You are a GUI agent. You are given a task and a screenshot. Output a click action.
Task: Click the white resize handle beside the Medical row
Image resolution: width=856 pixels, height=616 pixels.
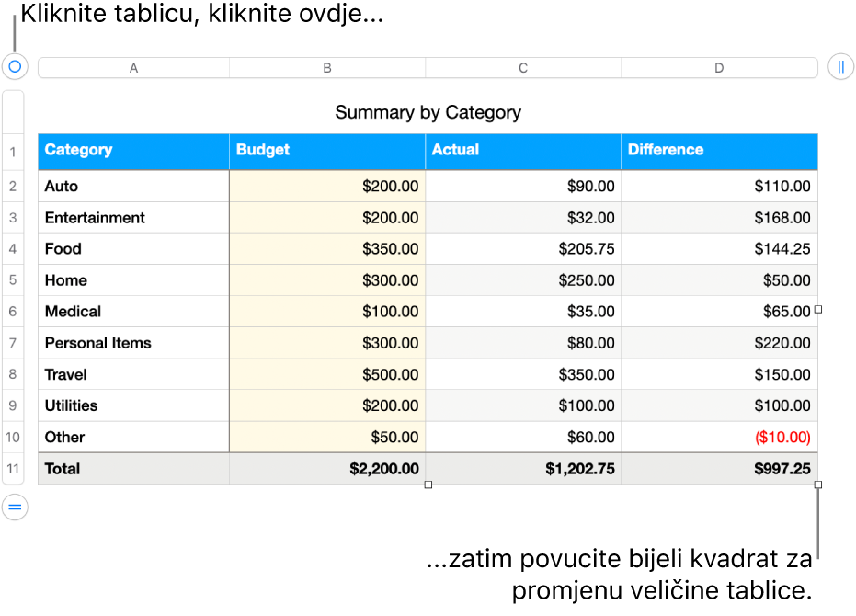tap(817, 310)
